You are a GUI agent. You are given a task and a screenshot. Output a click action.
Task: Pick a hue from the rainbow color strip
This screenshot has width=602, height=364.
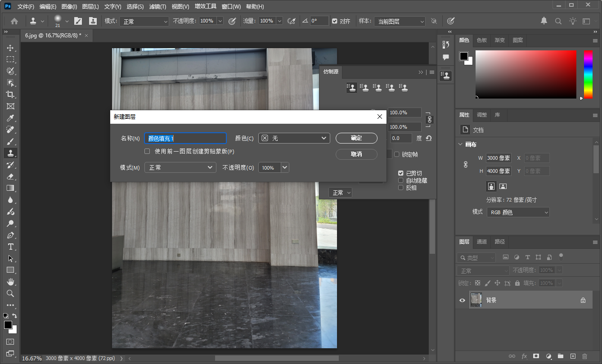tap(588, 74)
